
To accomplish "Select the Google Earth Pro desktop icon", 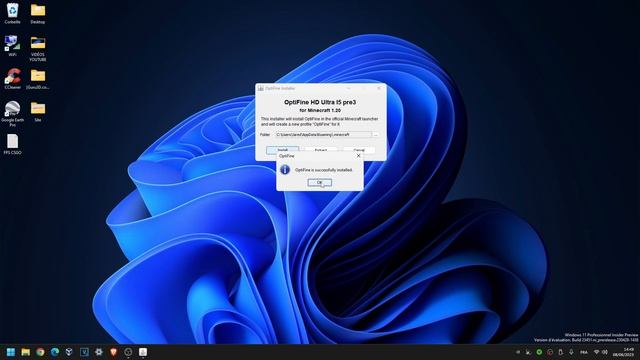I will point(13,114).
